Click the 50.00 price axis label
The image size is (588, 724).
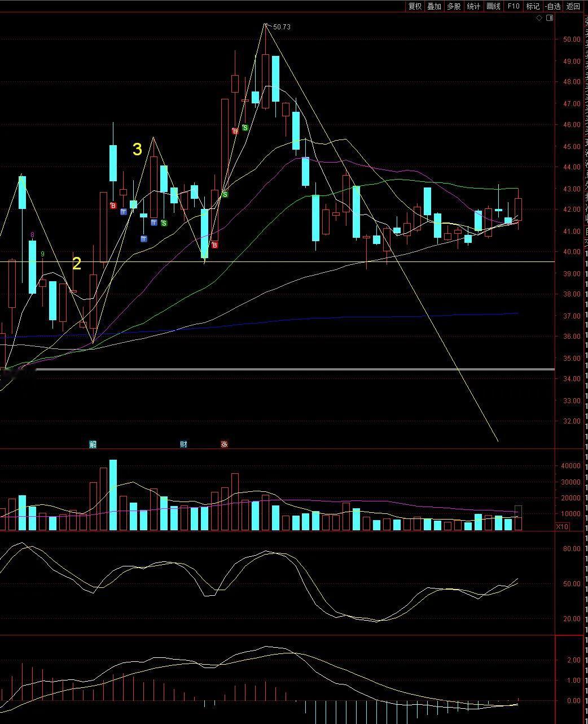click(x=571, y=40)
